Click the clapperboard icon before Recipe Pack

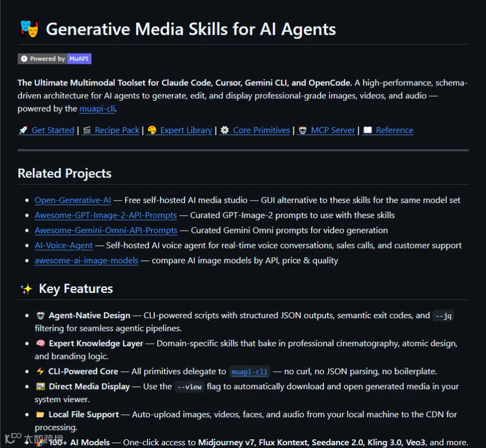pos(87,130)
